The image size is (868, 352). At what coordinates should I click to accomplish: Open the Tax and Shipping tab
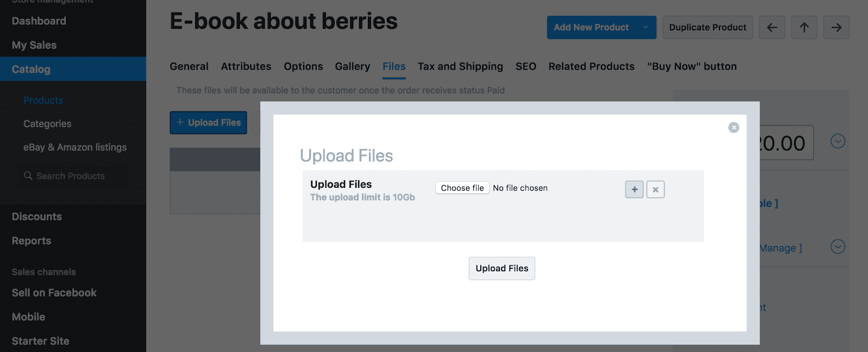[x=460, y=66]
